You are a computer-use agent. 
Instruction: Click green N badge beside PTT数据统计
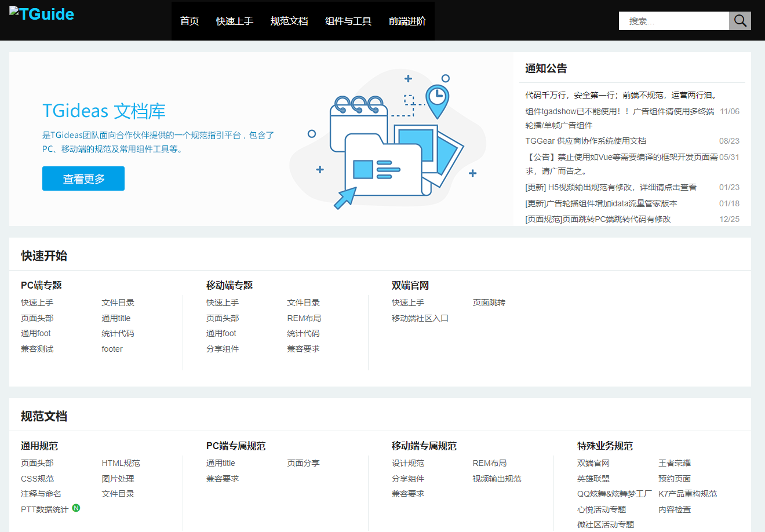(76, 508)
